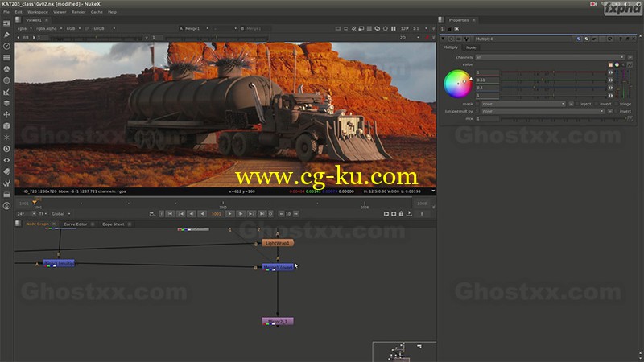Open the Multiply channels dropdown

(550, 57)
